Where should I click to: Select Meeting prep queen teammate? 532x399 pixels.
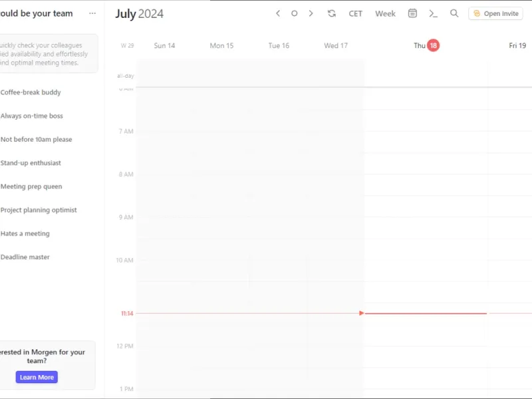coord(31,186)
